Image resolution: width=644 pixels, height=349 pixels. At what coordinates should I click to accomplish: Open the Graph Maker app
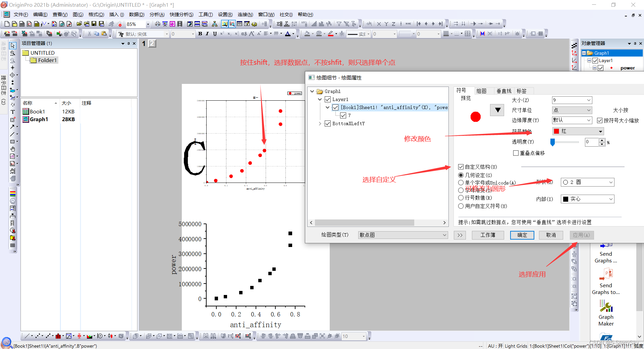pos(606,313)
